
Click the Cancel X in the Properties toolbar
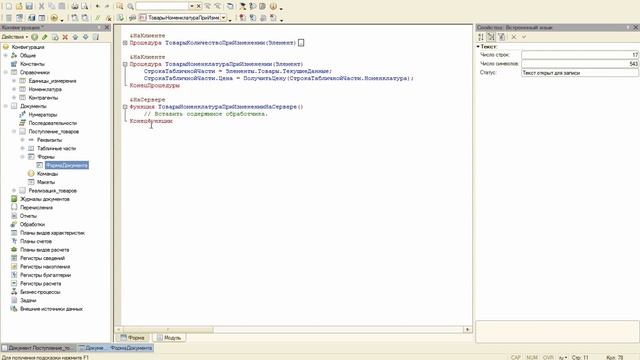[x=514, y=37]
